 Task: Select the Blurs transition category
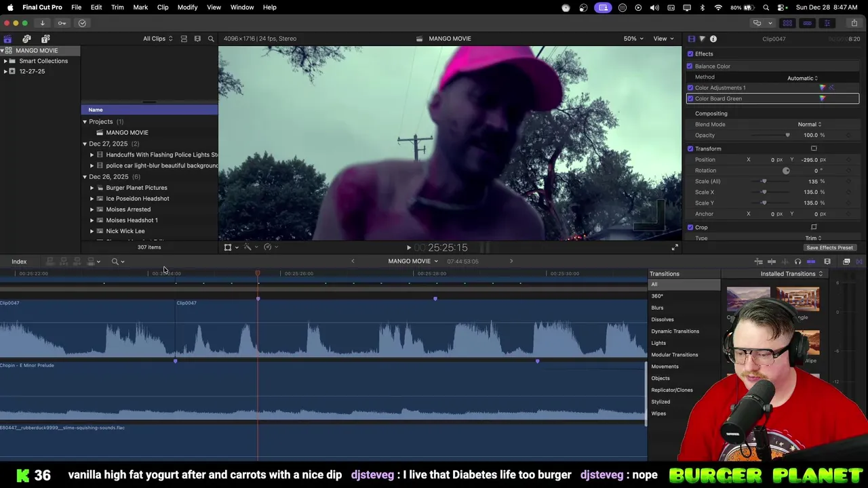click(657, 308)
